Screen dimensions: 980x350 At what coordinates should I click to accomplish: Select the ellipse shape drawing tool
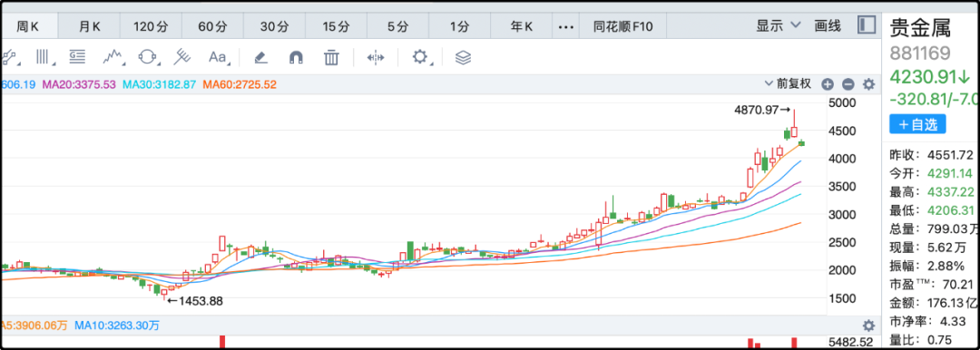[x=148, y=57]
